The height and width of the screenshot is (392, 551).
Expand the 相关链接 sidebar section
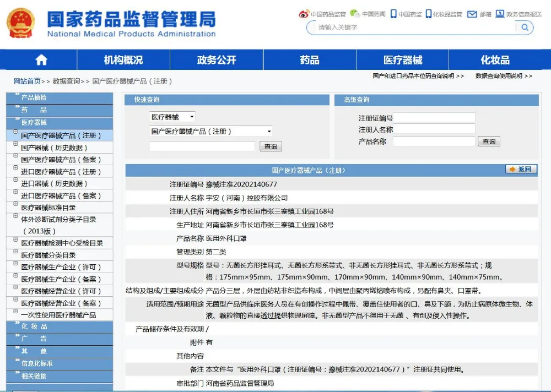coord(60,376)
